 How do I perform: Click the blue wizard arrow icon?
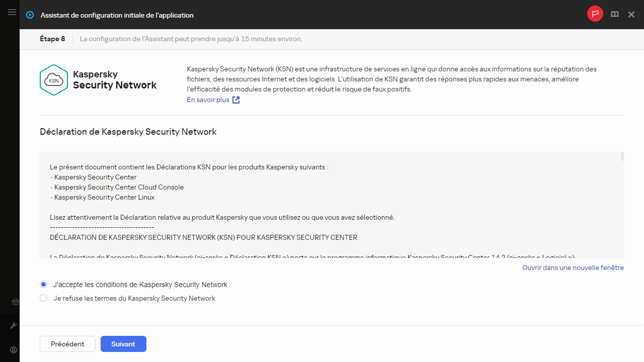(x=30, y=15)
